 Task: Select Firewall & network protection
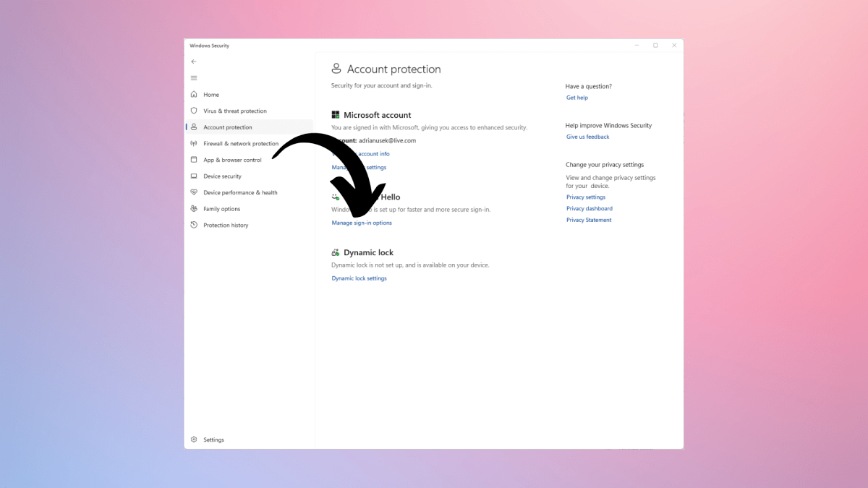coord(241,143)
